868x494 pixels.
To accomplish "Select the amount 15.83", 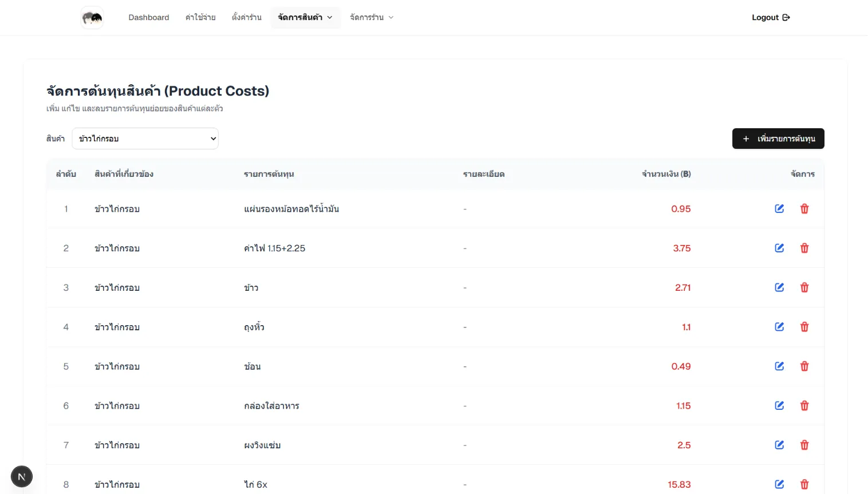I will (679, 484).
